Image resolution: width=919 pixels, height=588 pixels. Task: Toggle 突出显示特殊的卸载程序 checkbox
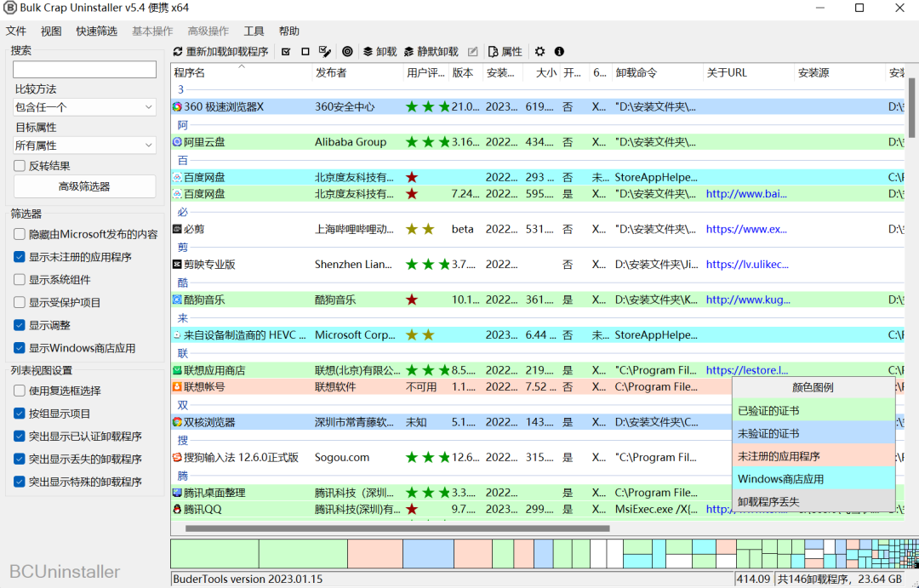[x=20, y=482]
